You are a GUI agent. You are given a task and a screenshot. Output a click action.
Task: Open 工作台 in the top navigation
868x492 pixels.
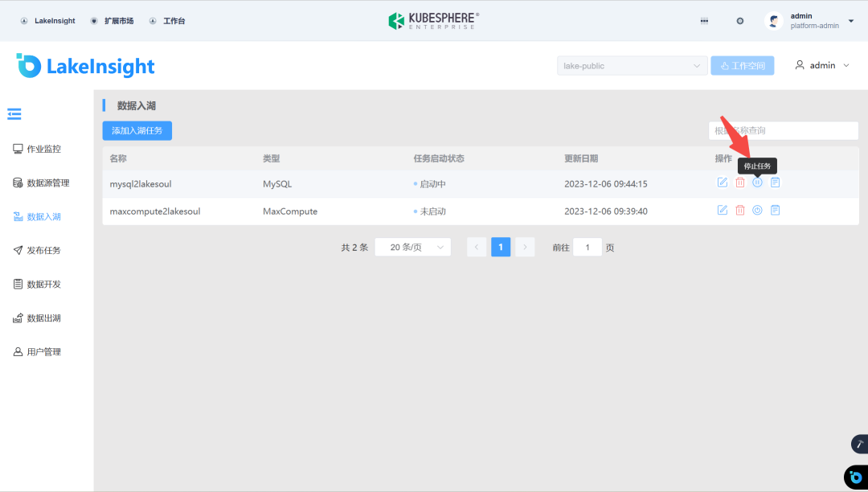[167, 21]
